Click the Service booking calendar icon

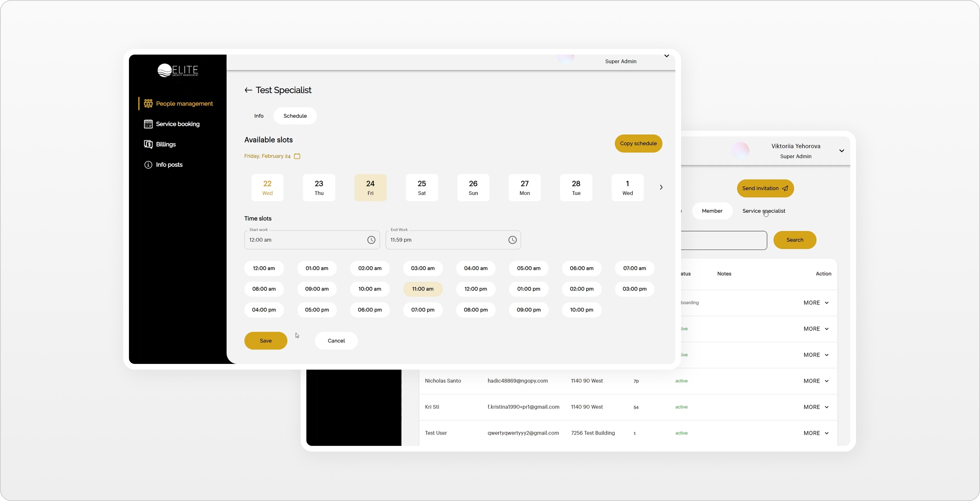148,124
